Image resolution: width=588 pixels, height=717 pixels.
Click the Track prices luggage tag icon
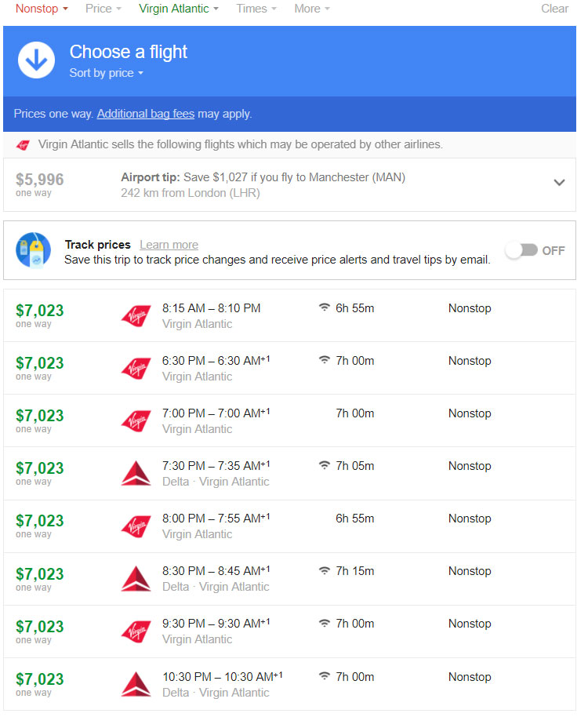coord(34,250)
